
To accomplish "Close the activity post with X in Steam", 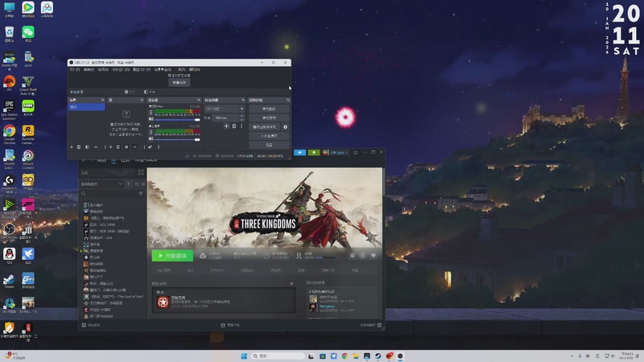I will point(291,284).
